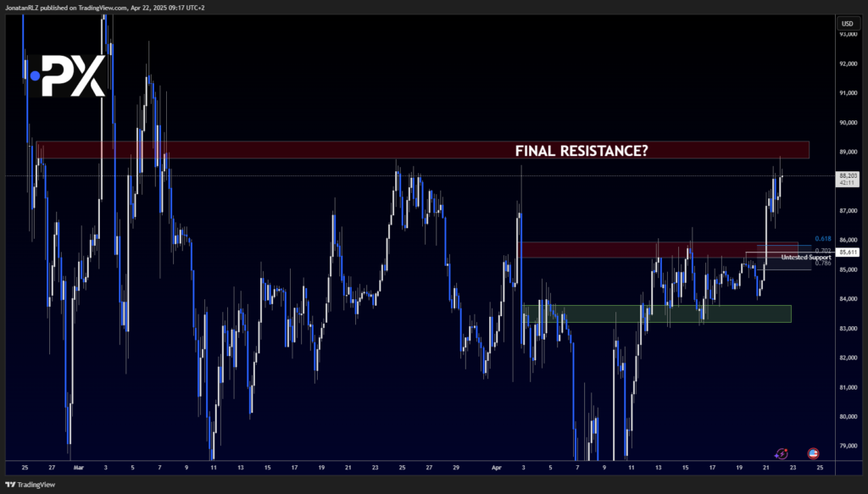Click the 91,000 price axis label
The image size is (868, 494).
point(848,93)
